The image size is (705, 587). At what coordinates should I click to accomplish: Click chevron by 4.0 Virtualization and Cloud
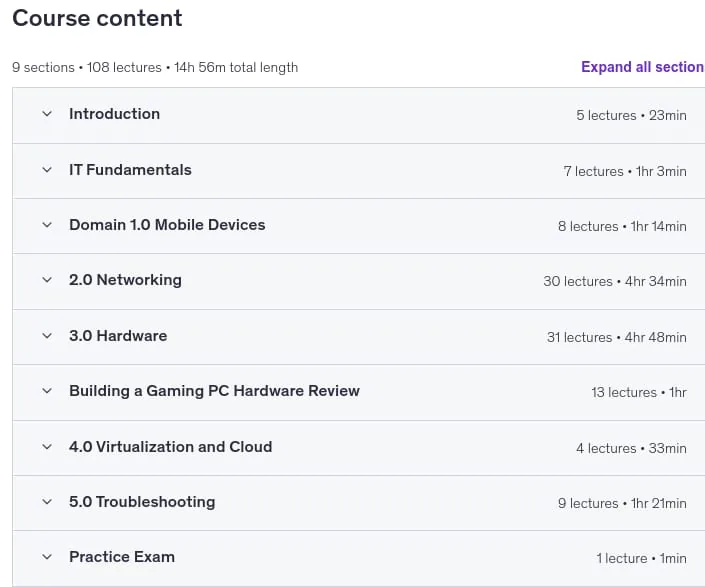click(x=47, y=447)
